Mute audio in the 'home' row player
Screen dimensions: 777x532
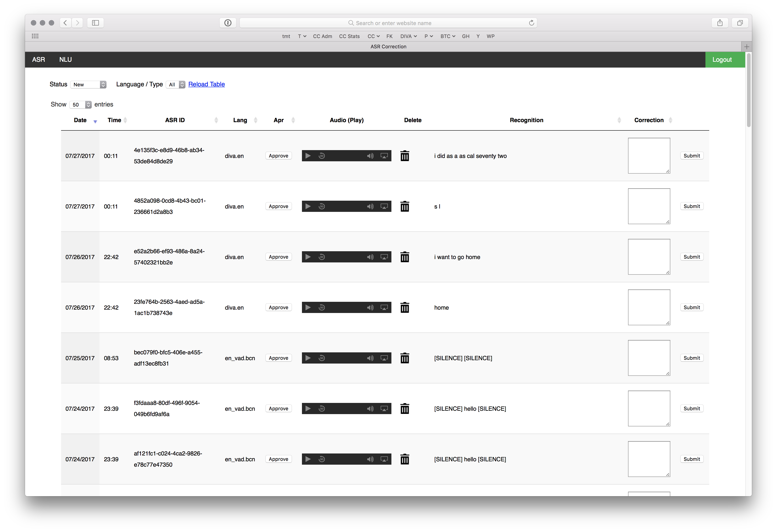tap(370, 307)
